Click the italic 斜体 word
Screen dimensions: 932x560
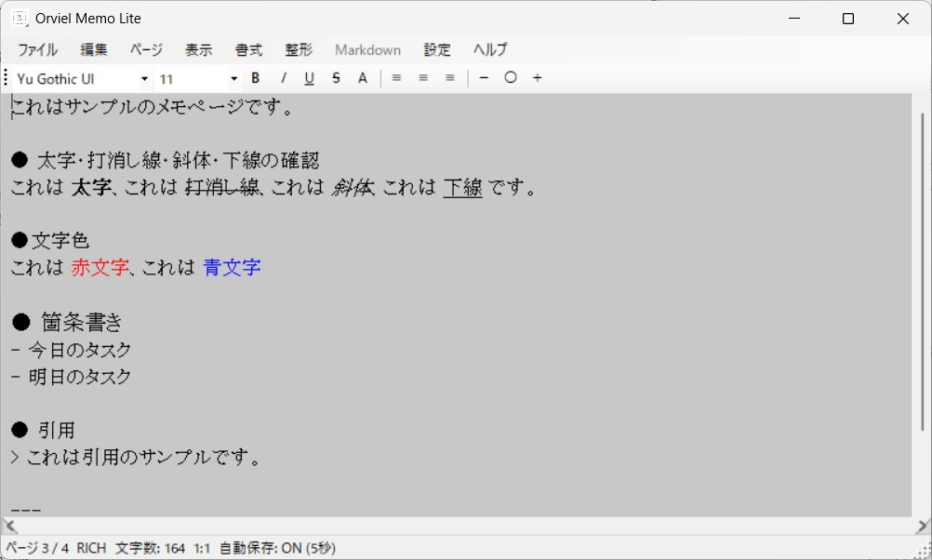(353, 187)
